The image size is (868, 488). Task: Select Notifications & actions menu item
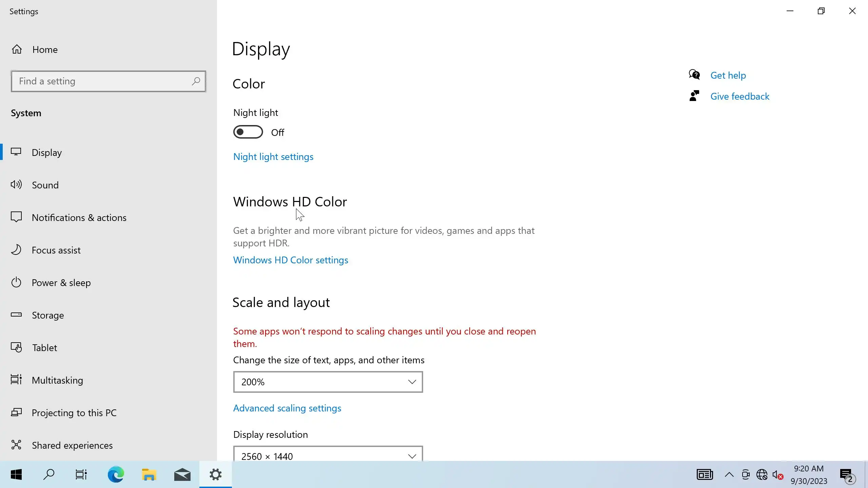[79, 218]
